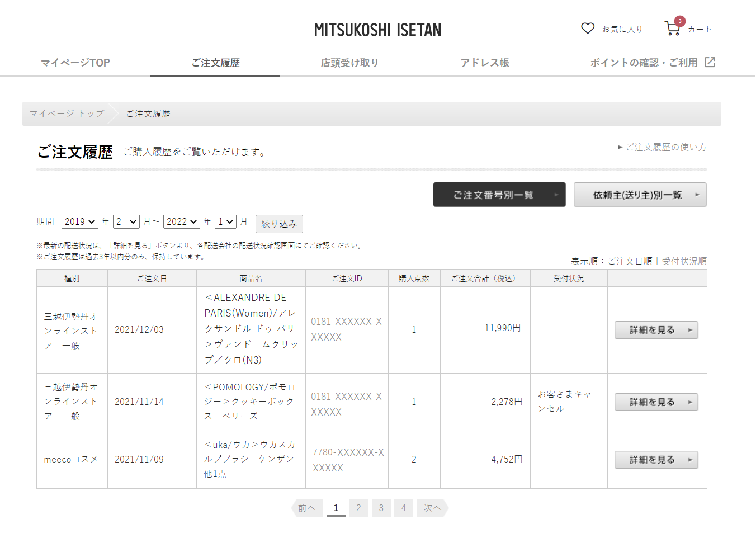756x538 pixels.
Task: Click the 種別 column header
Action: 72,278
